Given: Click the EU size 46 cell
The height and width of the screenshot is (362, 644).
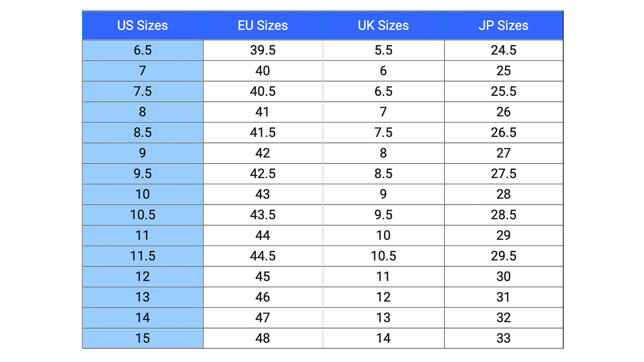Looking at the screenshot, I should 263,297.
